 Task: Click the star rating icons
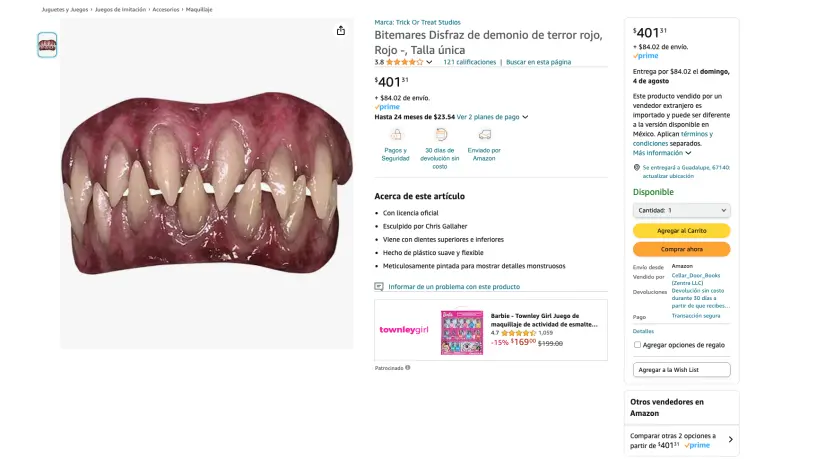(x=404, y=62)
